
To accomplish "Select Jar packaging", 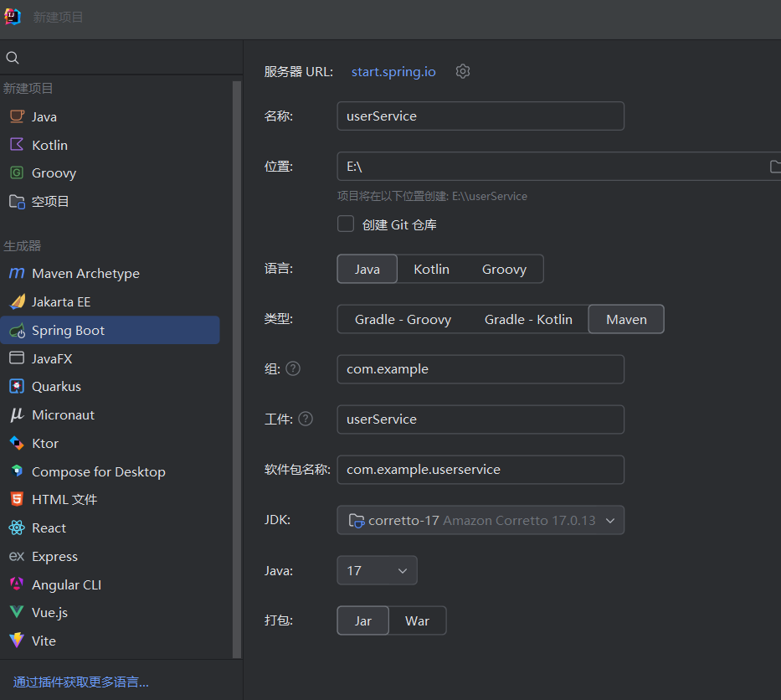I will [x=363, y=620].
